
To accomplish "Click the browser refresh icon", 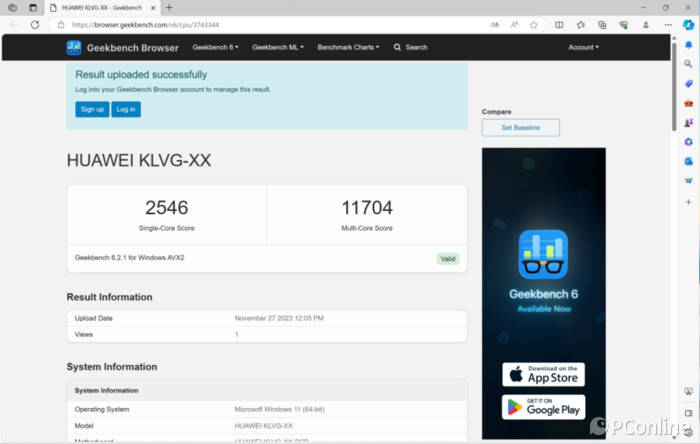I will pos(35,24).
